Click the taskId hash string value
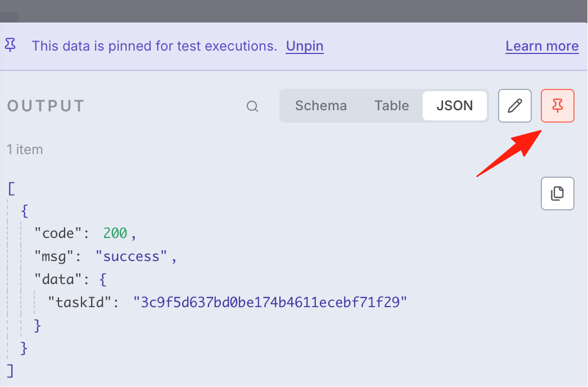588x387 pixels. tap(270, 303)
